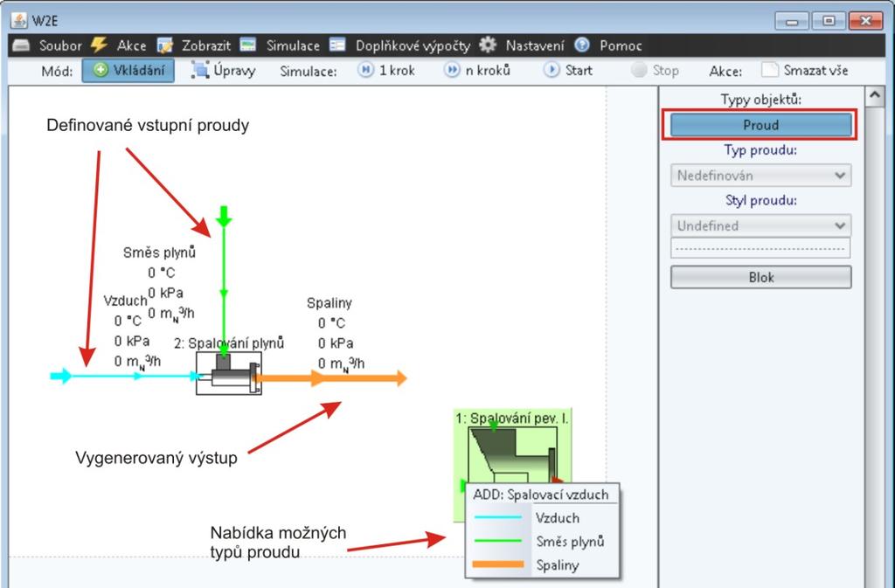Click the dashed line style preview field
Image resolution: width=895 pixels, height=588 pixels.
coord(761,249)
